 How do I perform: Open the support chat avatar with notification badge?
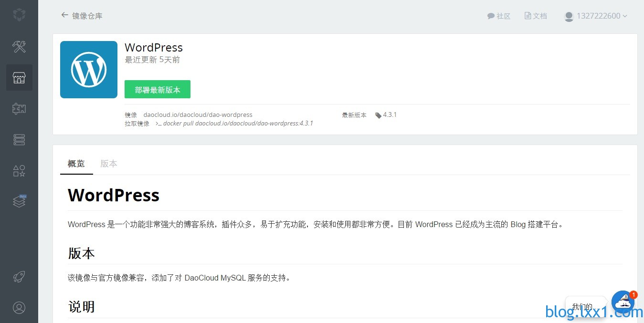[623, 302]
